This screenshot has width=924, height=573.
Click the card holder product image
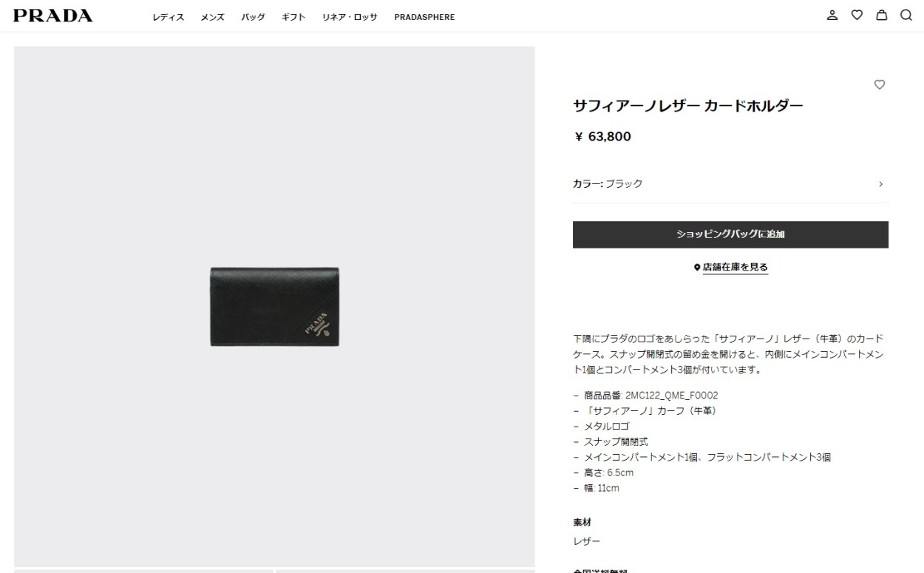coord(275,306)
